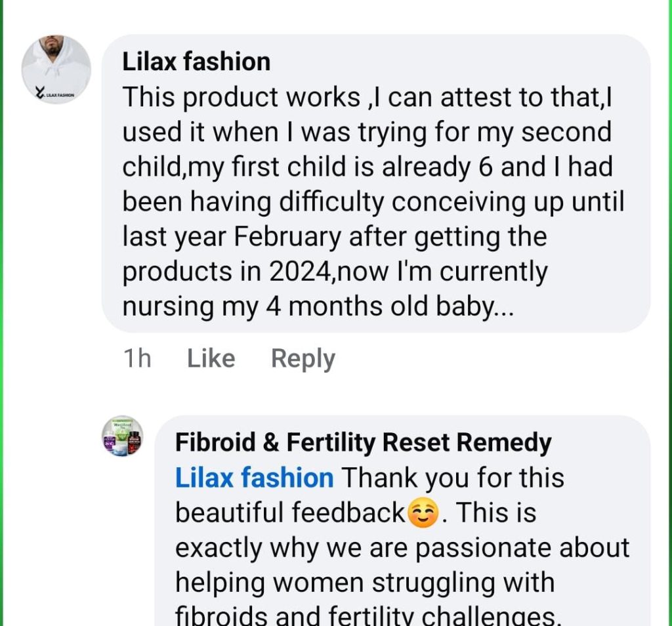Screen dimensions: 672x626
Task: Click the smiling emoji in the reply
Action: click(423, 513)
